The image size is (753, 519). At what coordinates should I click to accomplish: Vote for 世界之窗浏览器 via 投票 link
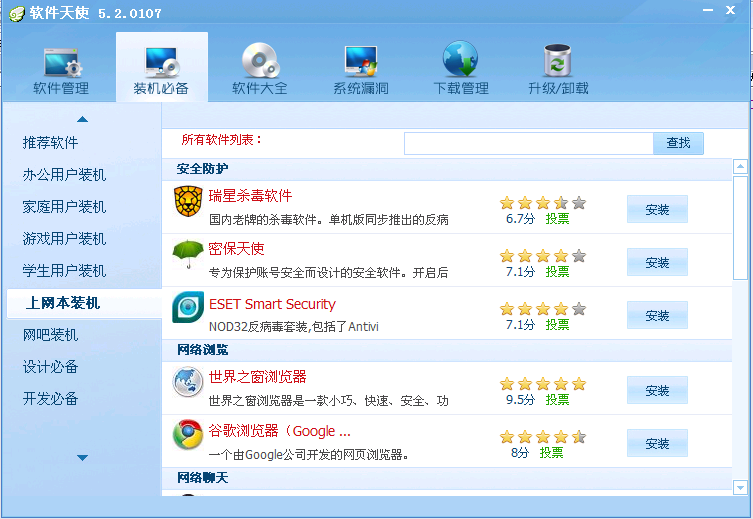pyautogui.click(x=557, y=399)
